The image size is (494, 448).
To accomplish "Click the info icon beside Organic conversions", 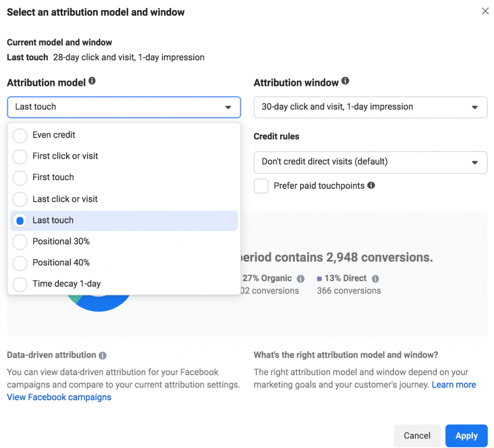I will (301, 279).
